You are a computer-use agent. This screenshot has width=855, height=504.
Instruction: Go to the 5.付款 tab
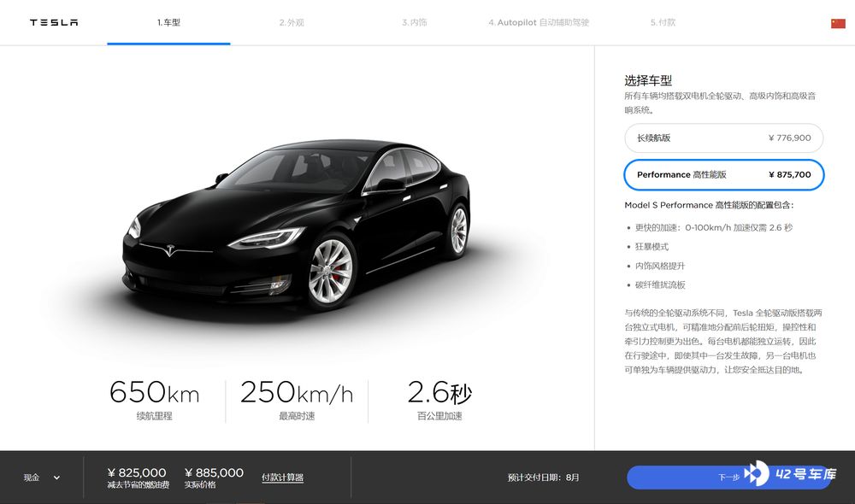tap(663, 23)
